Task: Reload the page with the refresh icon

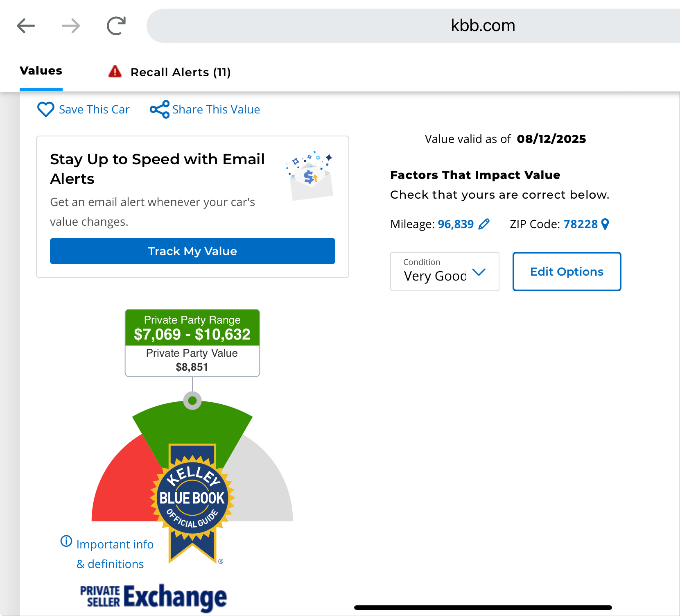Action: (x=116, y=26)
